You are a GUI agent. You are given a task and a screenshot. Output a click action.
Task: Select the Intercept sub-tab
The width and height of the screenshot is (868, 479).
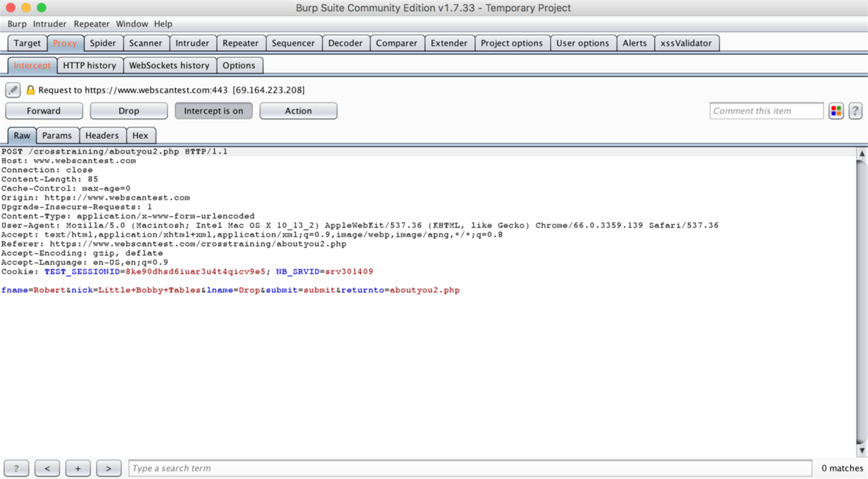pyautogui.click(x=32, y=65)
